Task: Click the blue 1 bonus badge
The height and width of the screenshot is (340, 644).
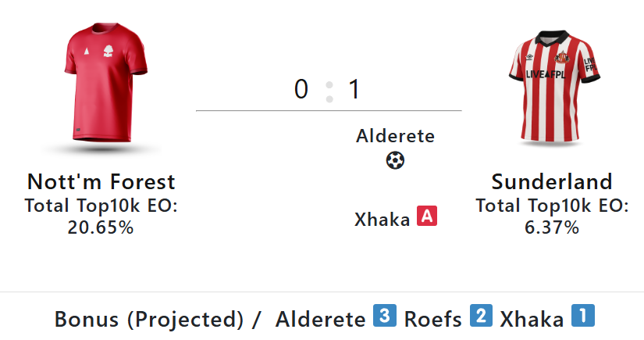Action: click(582, 316)
